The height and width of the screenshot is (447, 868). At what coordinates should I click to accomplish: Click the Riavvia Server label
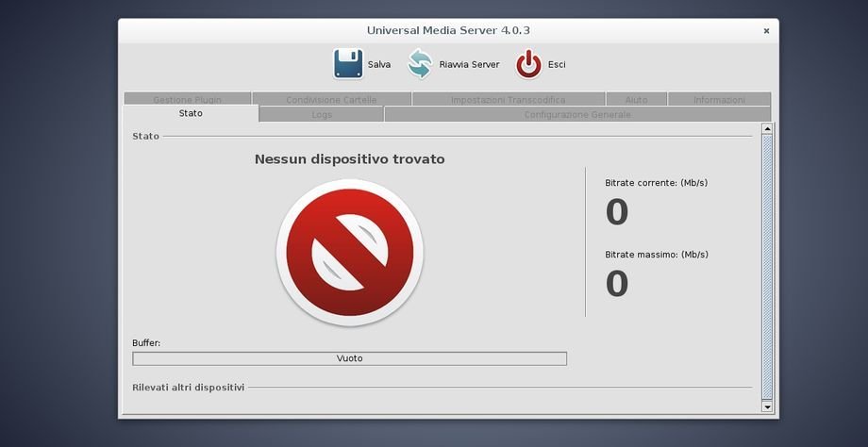click(470, 65)
